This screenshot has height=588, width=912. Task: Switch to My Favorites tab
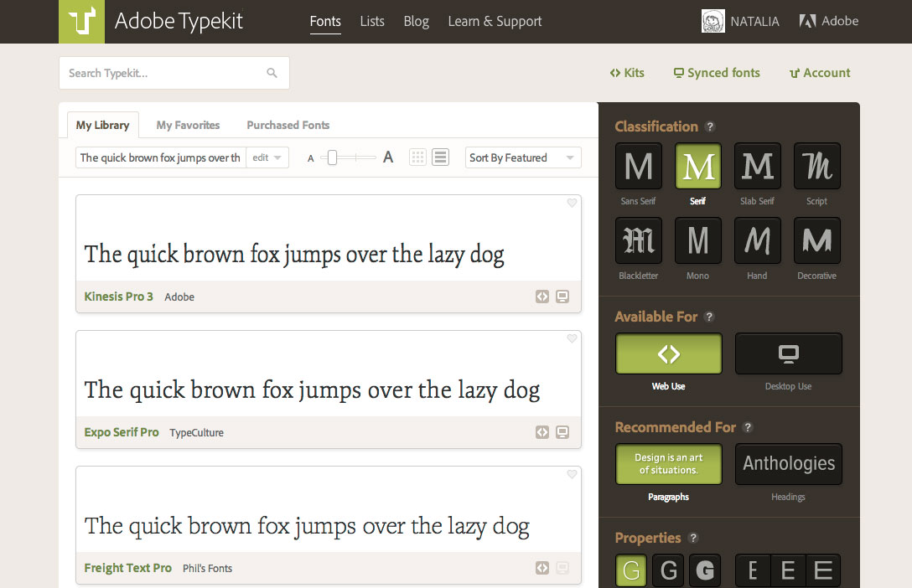tap(188, 125)
